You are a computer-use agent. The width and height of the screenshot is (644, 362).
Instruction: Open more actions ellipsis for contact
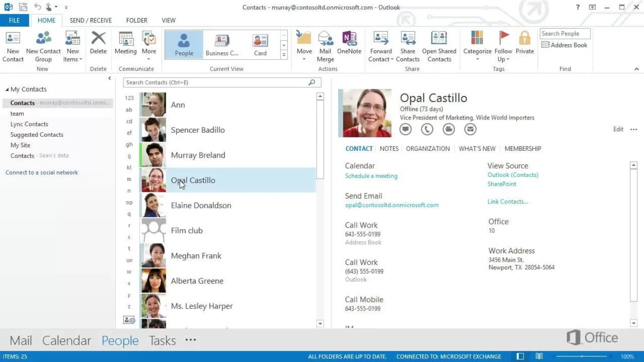[x=634, y=130]
